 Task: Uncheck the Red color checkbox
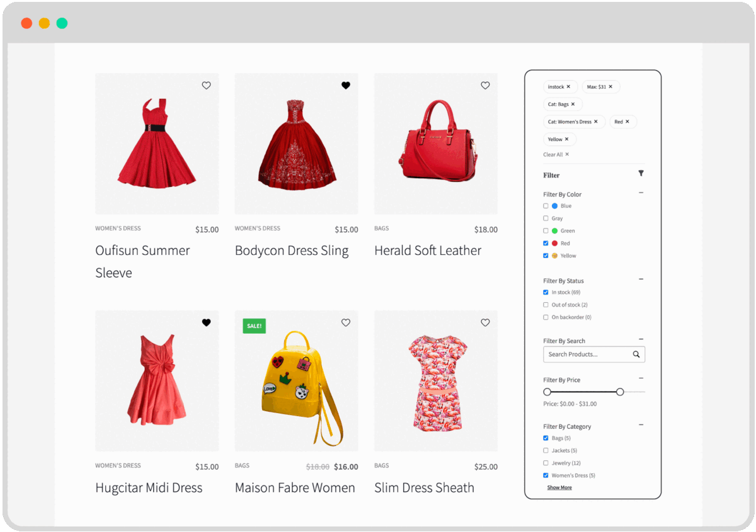[546, 243]
